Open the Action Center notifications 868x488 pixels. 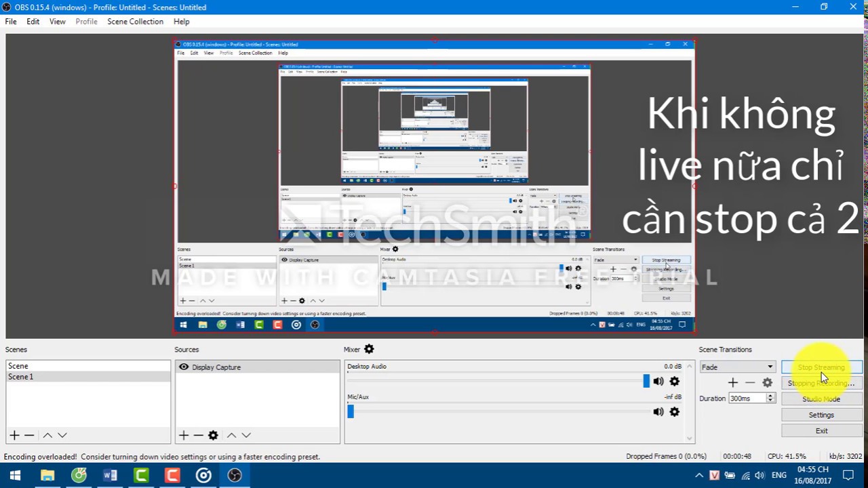pyautogui.click(x=848, y=476)
